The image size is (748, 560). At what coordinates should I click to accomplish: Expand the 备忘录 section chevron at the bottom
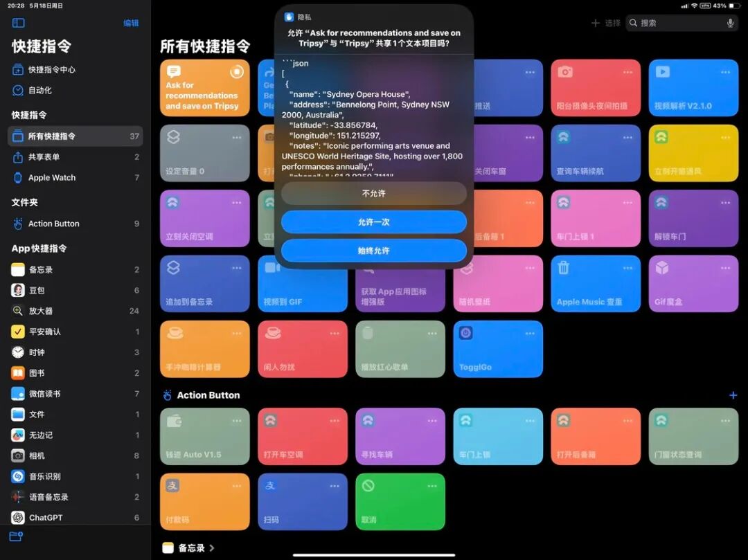212,548
